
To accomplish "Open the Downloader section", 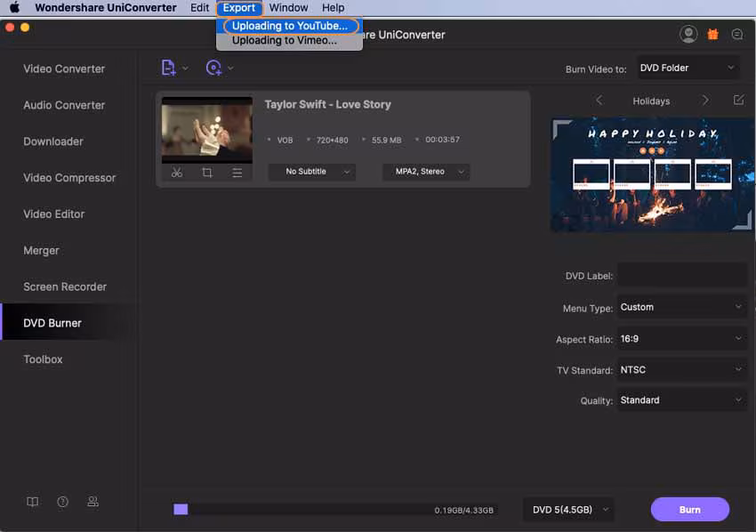I will pos(53,141).
